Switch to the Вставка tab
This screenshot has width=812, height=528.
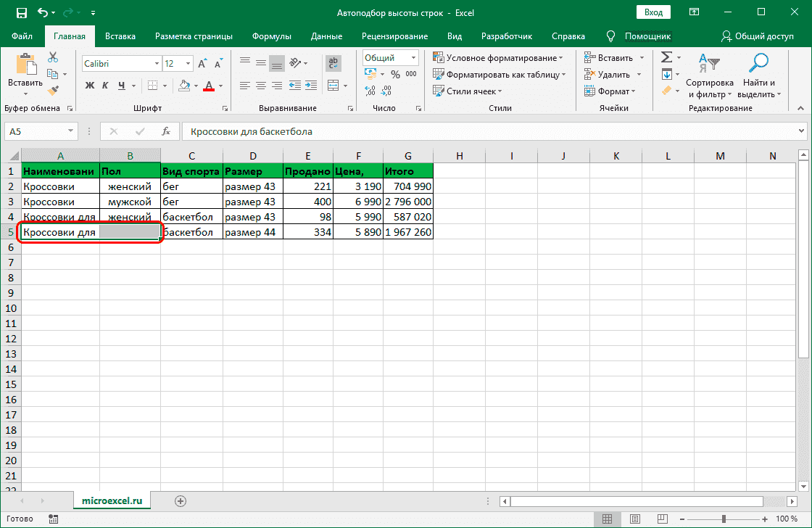[x=120, y=36]
